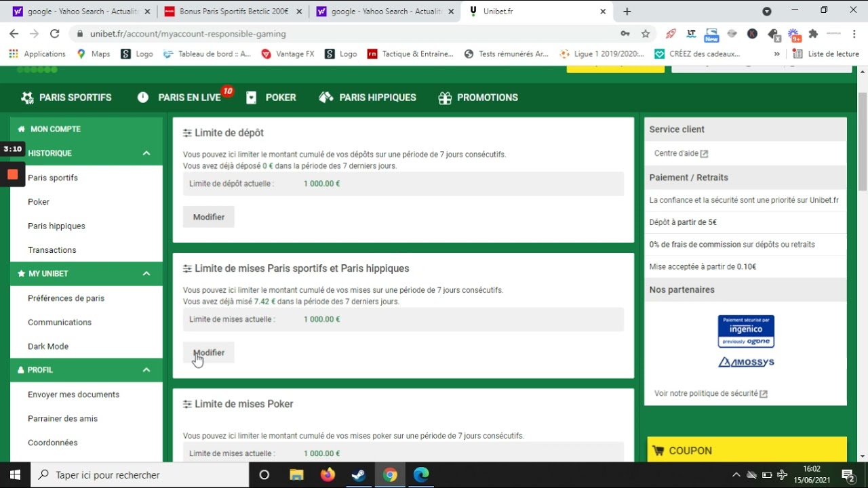
Task: Click the password key icon in address bar
Action: point(625,34)
